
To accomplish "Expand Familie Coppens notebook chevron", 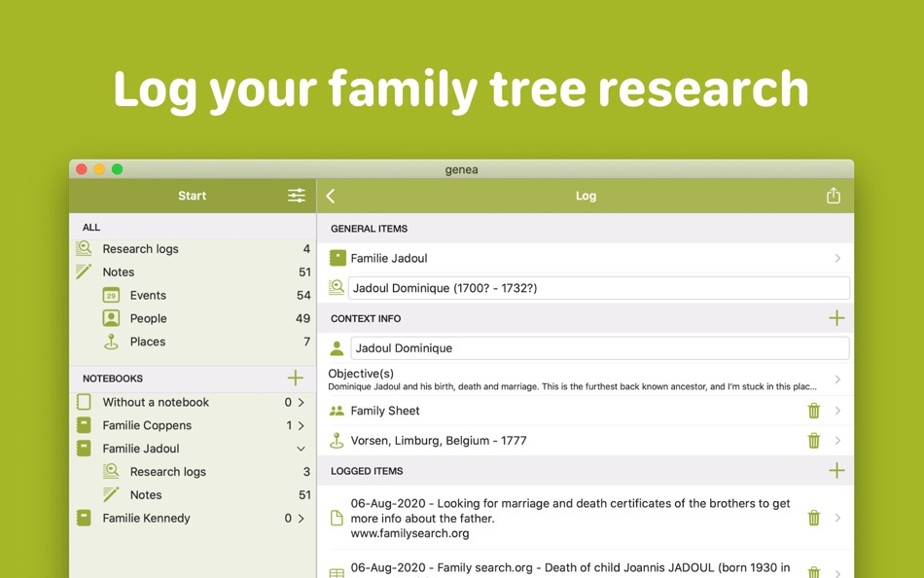I will click(x=302, y=425).
